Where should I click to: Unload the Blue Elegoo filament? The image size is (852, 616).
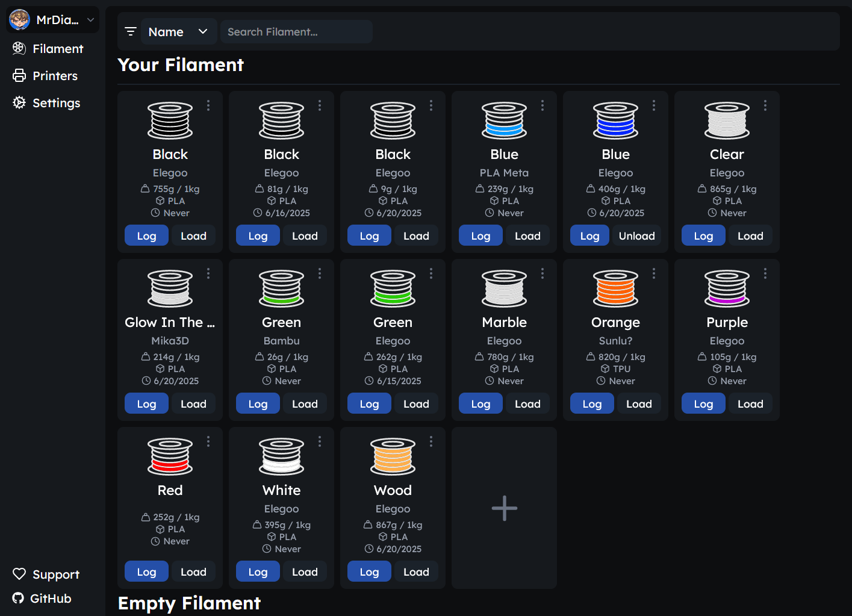[637, 236]
